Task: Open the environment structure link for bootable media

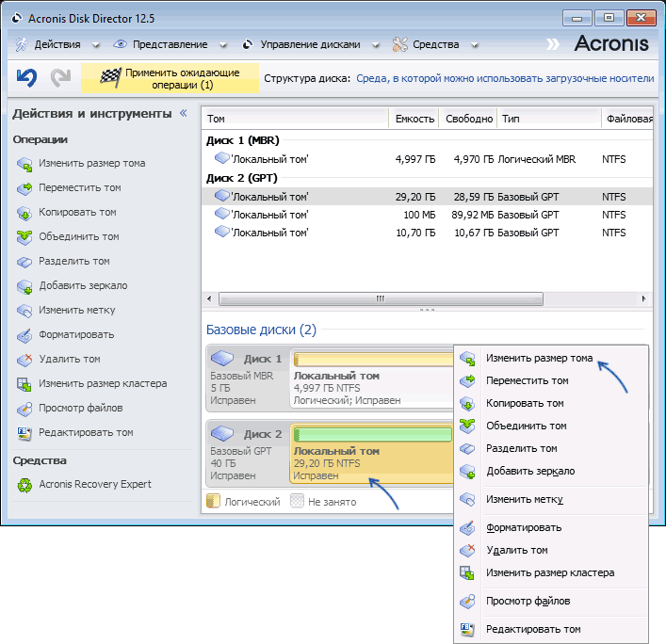Action: coord(505,78)
